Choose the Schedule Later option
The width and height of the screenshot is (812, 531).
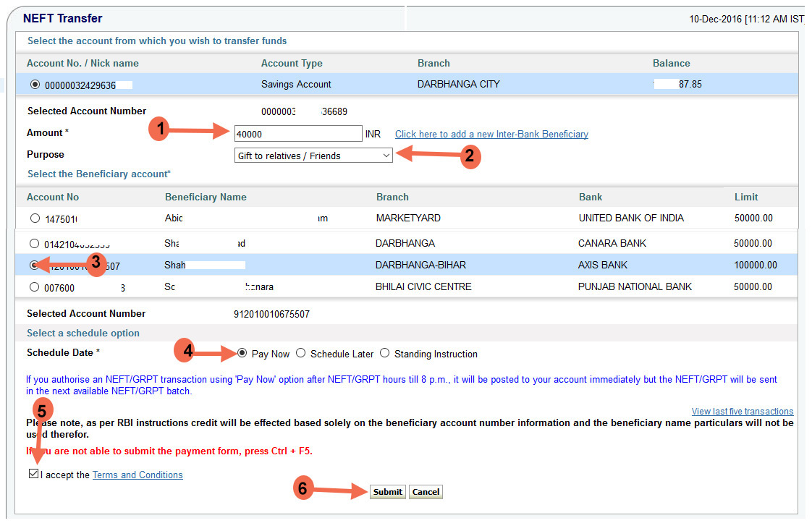tap(301, 353)
